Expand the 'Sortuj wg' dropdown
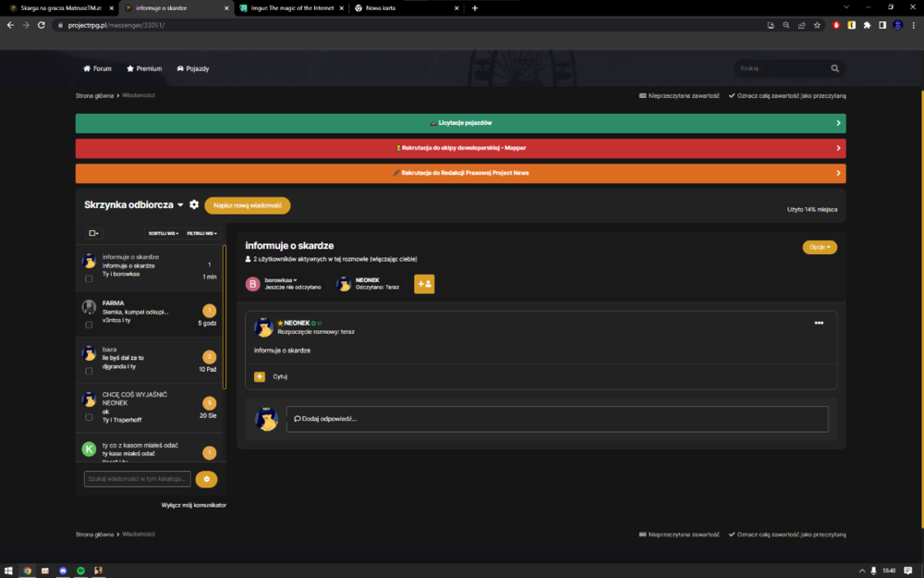This screenshot has height=578, width=924. point(164,233)
